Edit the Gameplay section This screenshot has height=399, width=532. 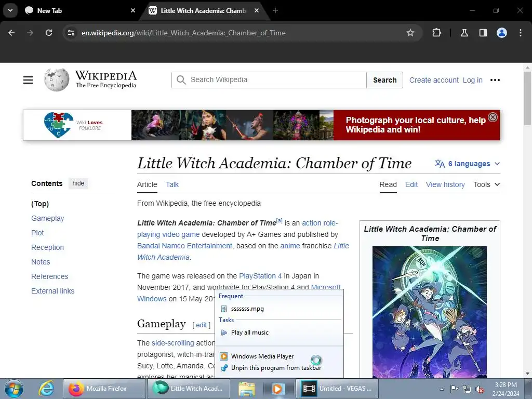201,325
